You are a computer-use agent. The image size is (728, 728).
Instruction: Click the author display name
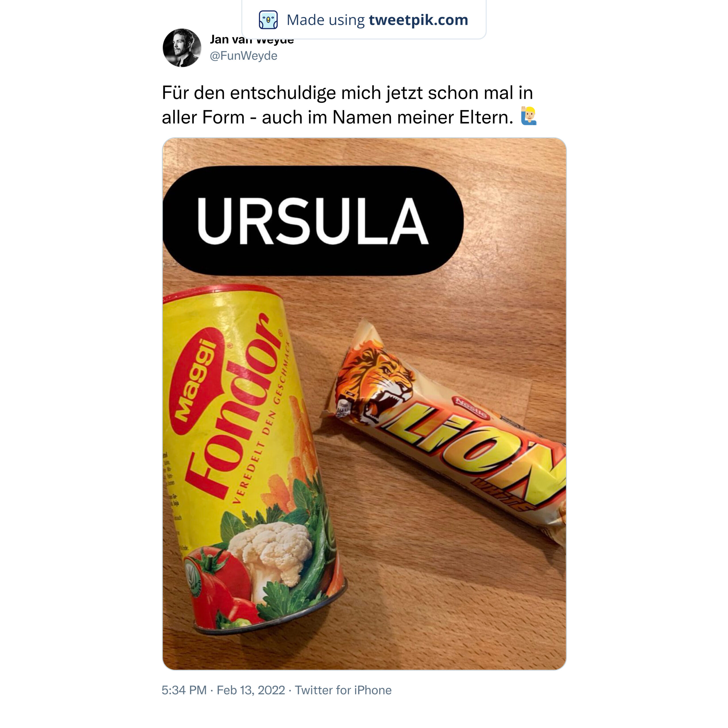[252, 40]
